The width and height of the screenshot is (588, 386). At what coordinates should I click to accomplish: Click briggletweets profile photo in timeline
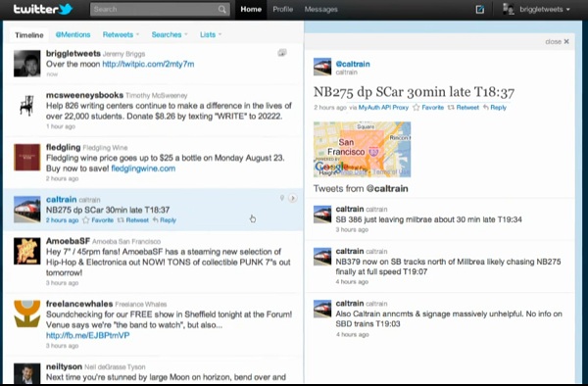click(27, 64)
